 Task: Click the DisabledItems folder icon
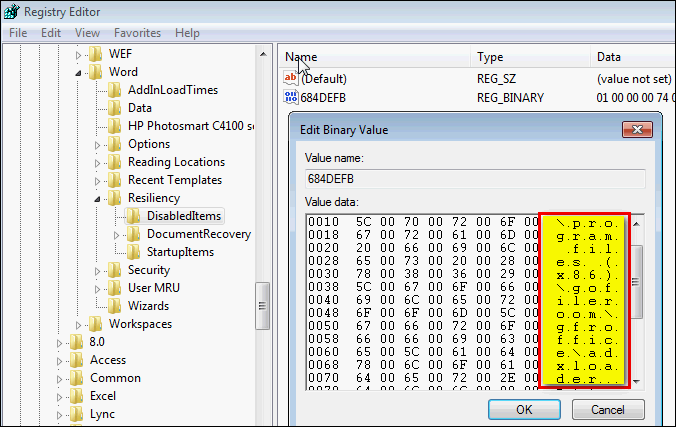pos(134,216)
